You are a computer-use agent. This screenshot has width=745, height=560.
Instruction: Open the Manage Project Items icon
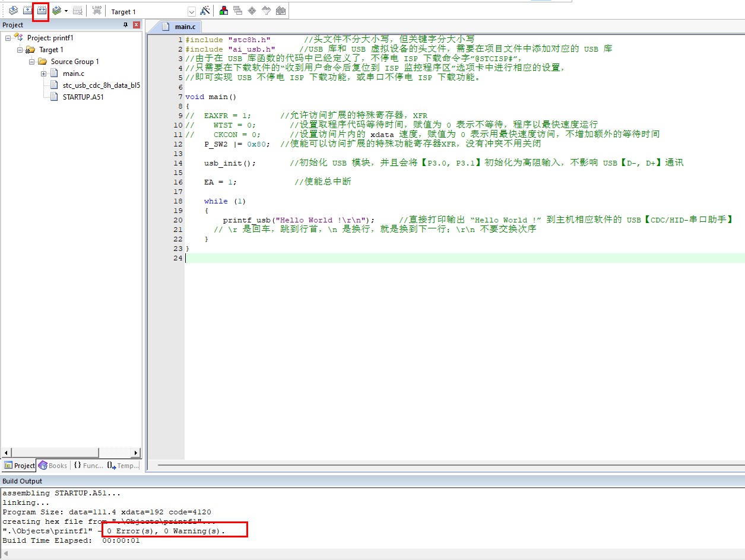pos(224,11)
